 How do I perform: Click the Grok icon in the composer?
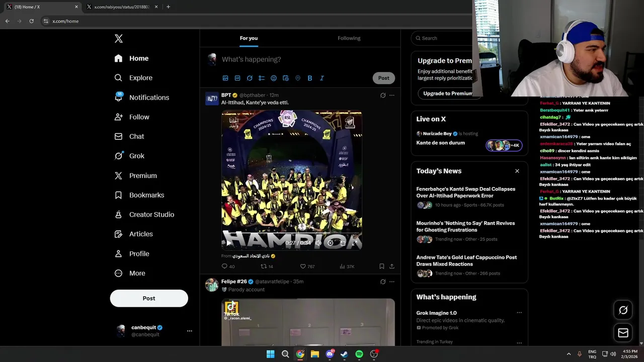point(250,78)
